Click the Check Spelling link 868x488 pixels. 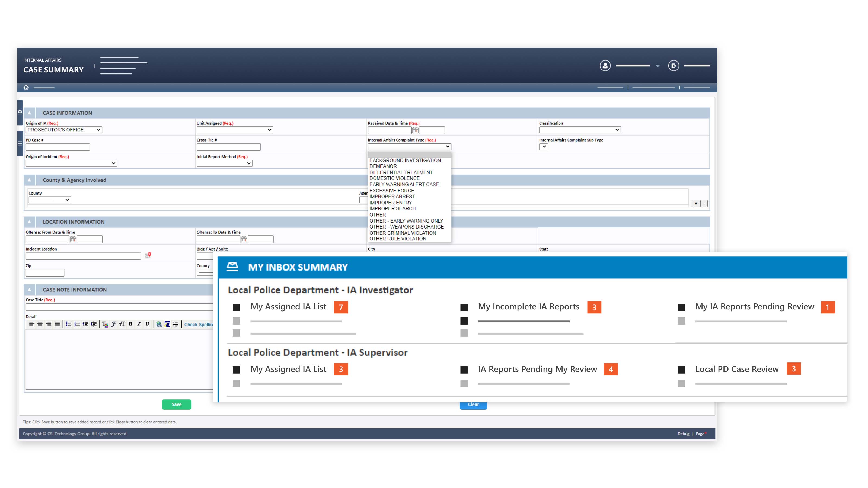coord(198,324)
